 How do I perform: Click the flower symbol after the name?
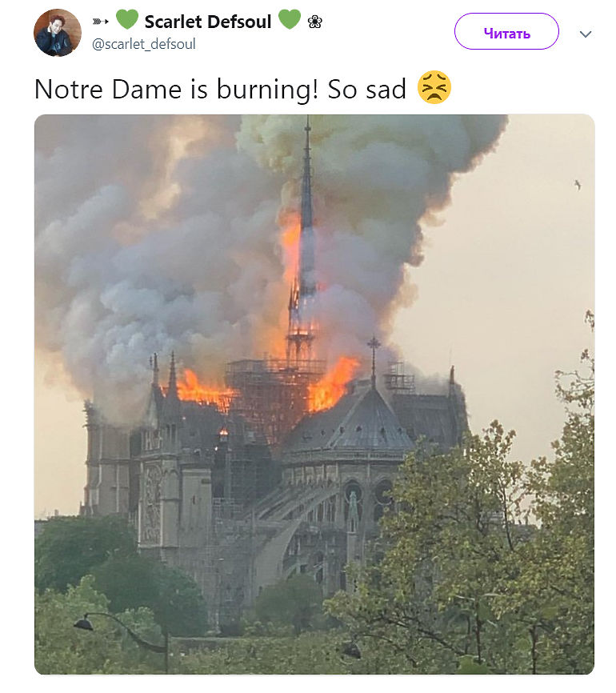tap(314, 22)
